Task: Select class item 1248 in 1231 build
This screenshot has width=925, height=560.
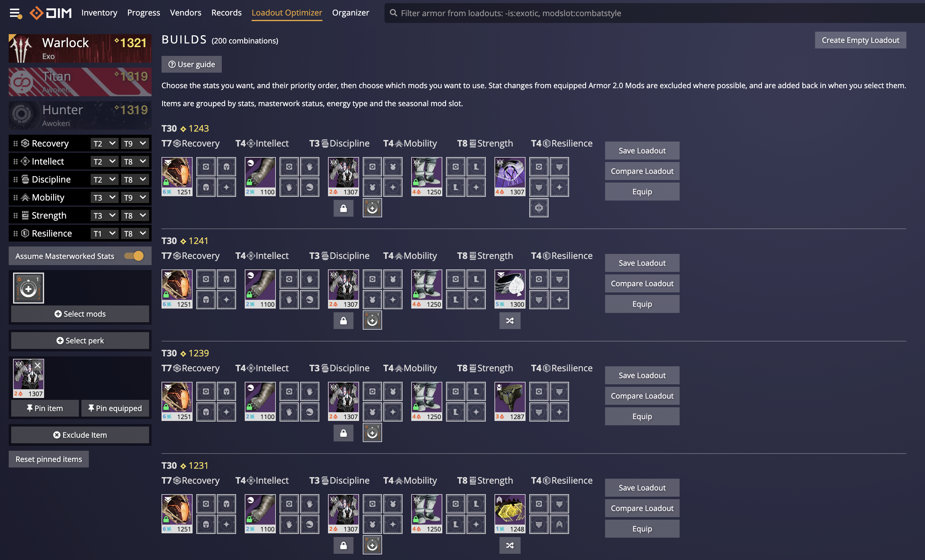Action: [510, 514]
